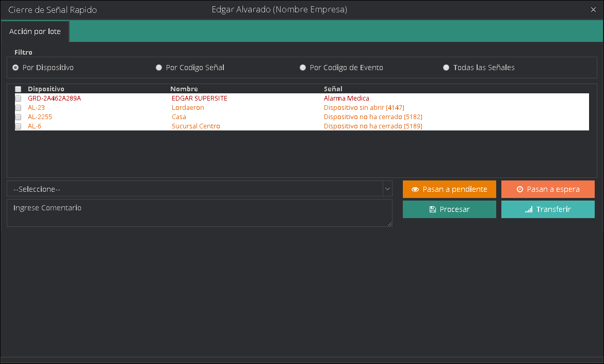Click the dropdown arrow beside --Seleccione--

click(x=387, y=189)
